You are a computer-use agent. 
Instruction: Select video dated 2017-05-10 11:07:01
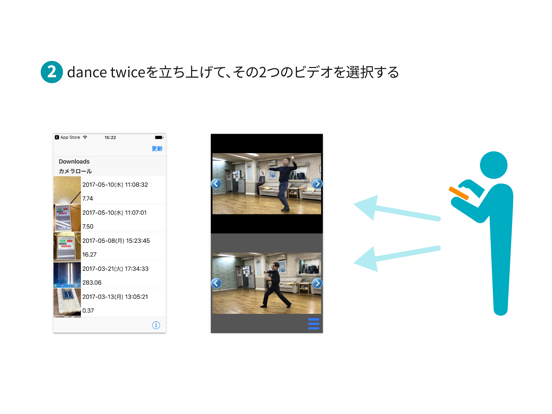tap(109, 218)
